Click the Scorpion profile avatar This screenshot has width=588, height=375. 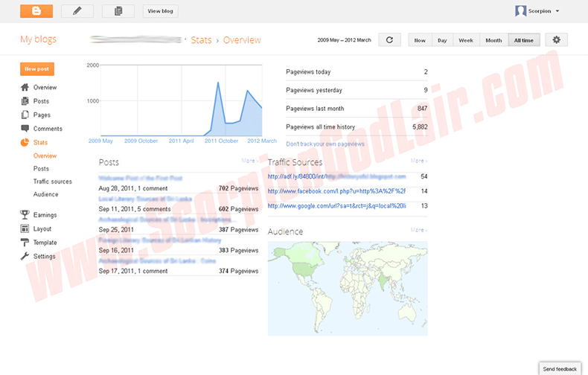tap(520, 11)
